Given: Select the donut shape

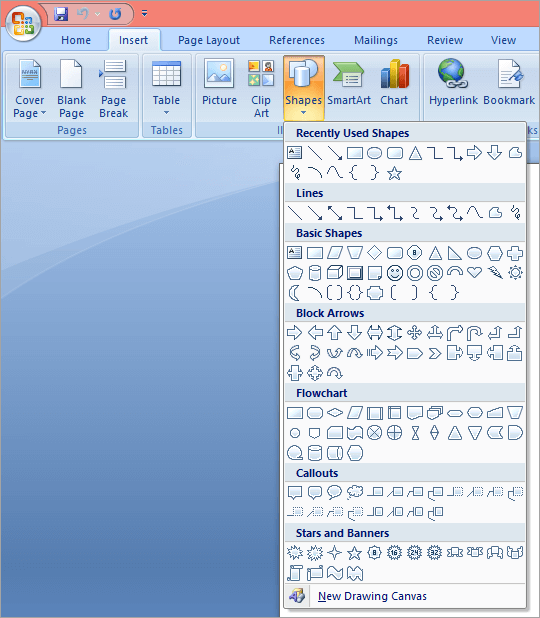Looking at the screenshot, I should coord(415,273).
